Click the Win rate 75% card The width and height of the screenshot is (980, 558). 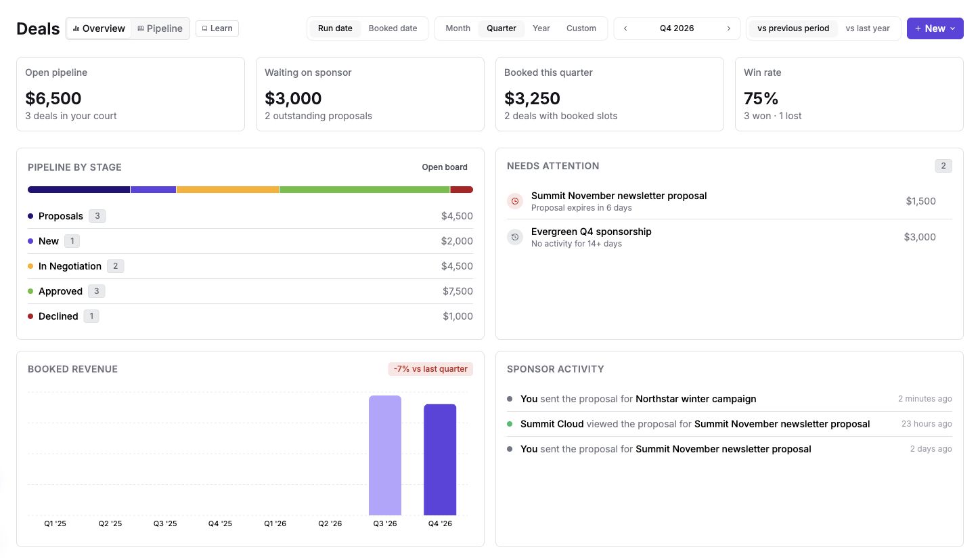click(x=849, y=94)
